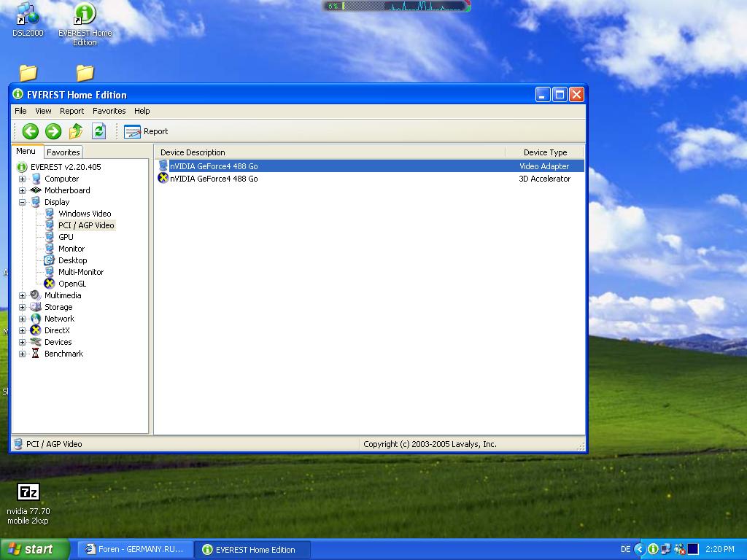Click the DSL2000 desktop shortcut
Viewport: 747px width, 560px height.
click(x=28, y=20)
